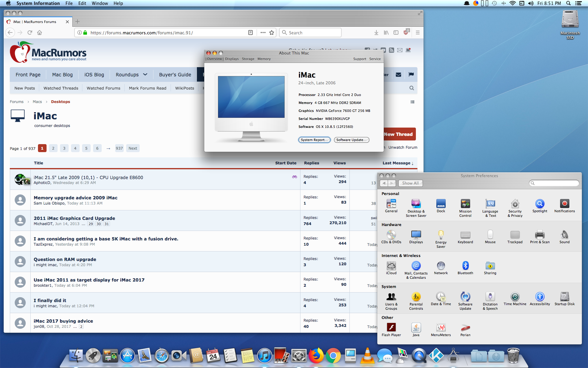Open page actions ellipsis menu
The height and width of the screenshot is (368, 588).
coord(263,33)
